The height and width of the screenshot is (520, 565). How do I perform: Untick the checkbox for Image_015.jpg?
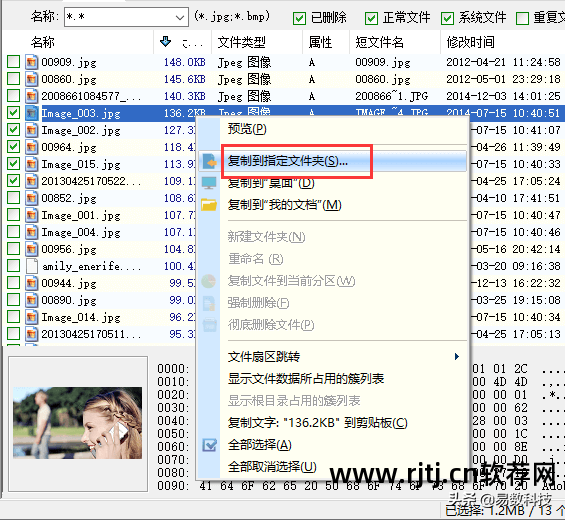(13, 164)
